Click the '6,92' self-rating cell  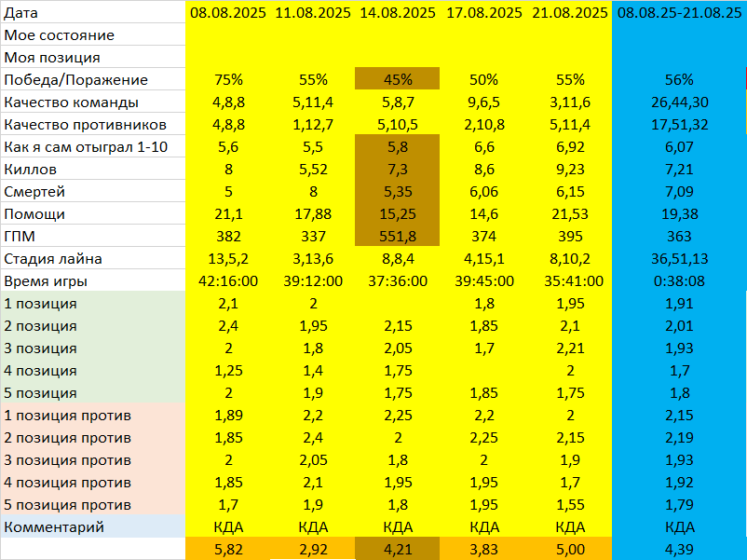(x=570, y=146)
